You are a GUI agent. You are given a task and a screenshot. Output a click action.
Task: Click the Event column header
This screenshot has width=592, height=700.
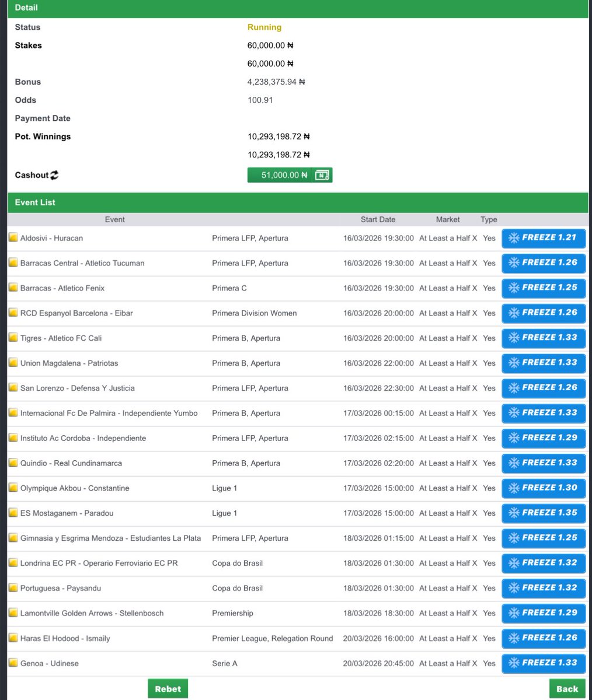[x=115, y=219]
